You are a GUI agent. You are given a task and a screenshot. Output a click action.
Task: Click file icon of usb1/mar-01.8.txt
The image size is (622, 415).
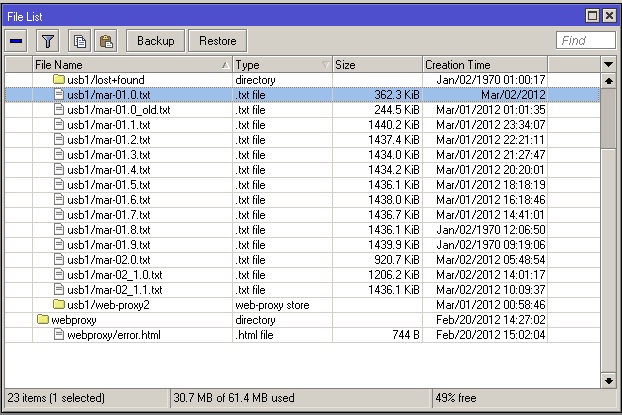(59, 229)
